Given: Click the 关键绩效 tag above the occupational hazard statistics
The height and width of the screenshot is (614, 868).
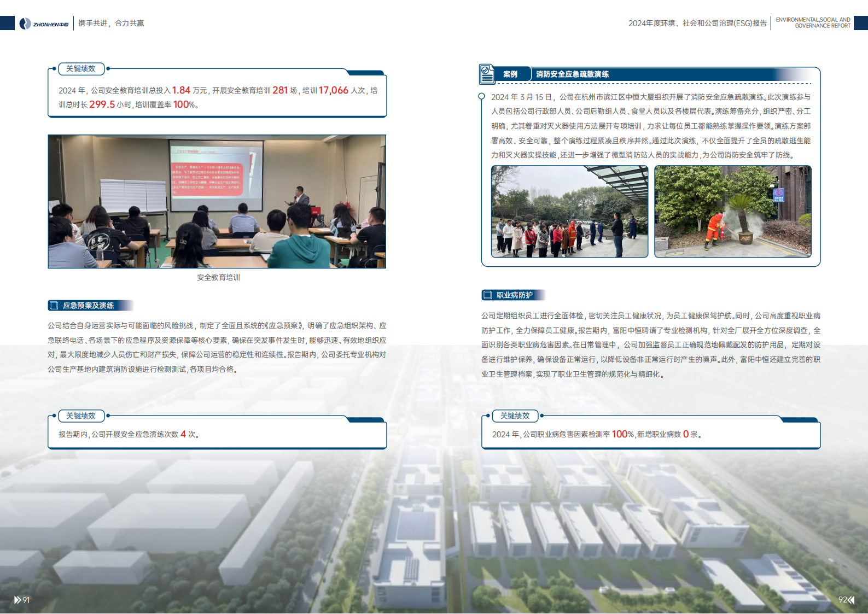Looking at the screenshot, I should coord(515,416).
